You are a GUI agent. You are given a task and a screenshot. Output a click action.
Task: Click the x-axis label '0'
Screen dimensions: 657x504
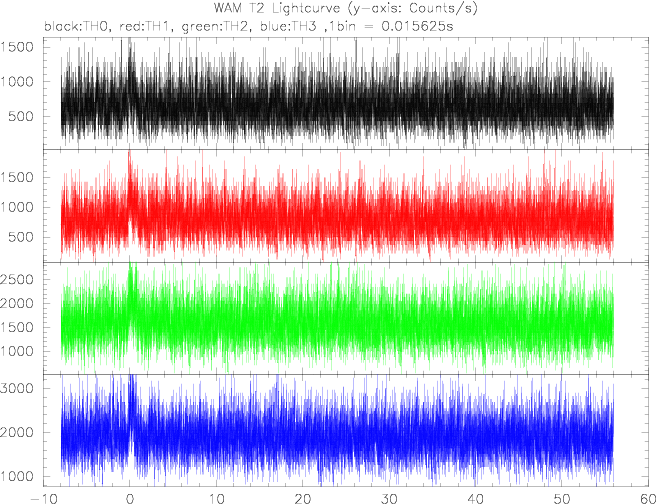point(129,499)
